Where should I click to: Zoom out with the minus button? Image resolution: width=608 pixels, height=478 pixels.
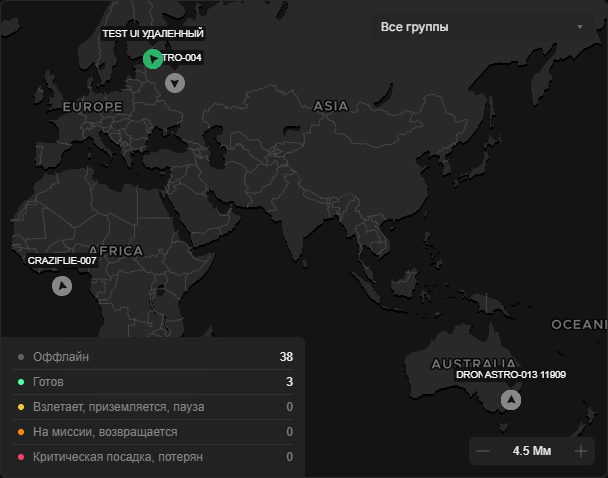click(483, 451)
